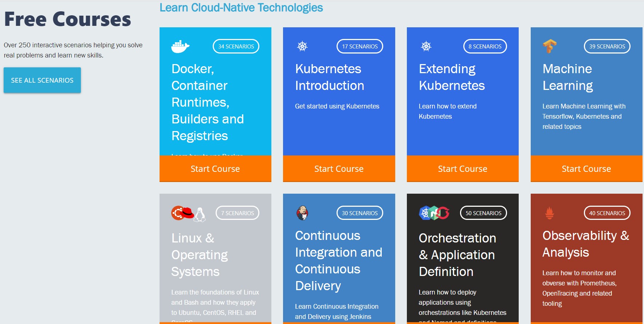Image resolution: width=644 pixels, height=324 pixels.
Task: Open Continuous Integration and Continuous Delivery title
Action: pos(339,261)
